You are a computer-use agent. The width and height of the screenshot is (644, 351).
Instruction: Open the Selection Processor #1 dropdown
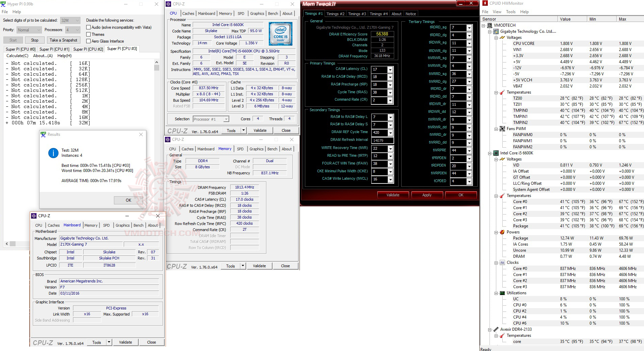pos(211,119)
